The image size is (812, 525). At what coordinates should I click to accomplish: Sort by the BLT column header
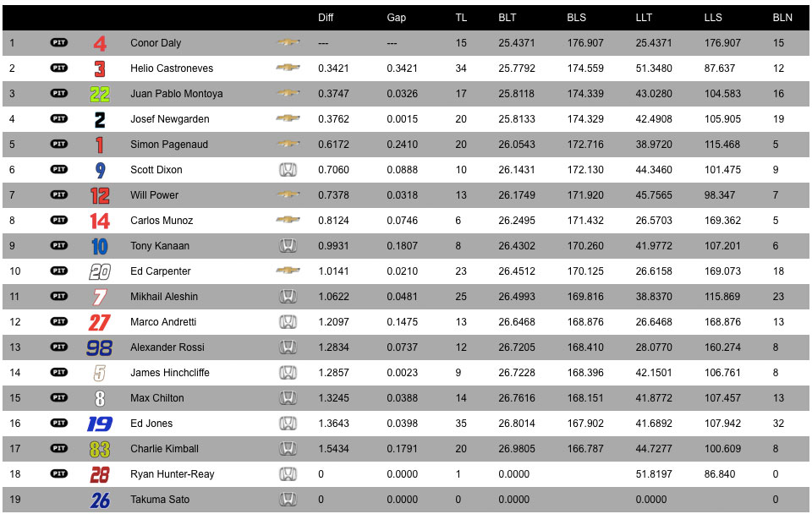pyautogui.click(x=507, y=18)
